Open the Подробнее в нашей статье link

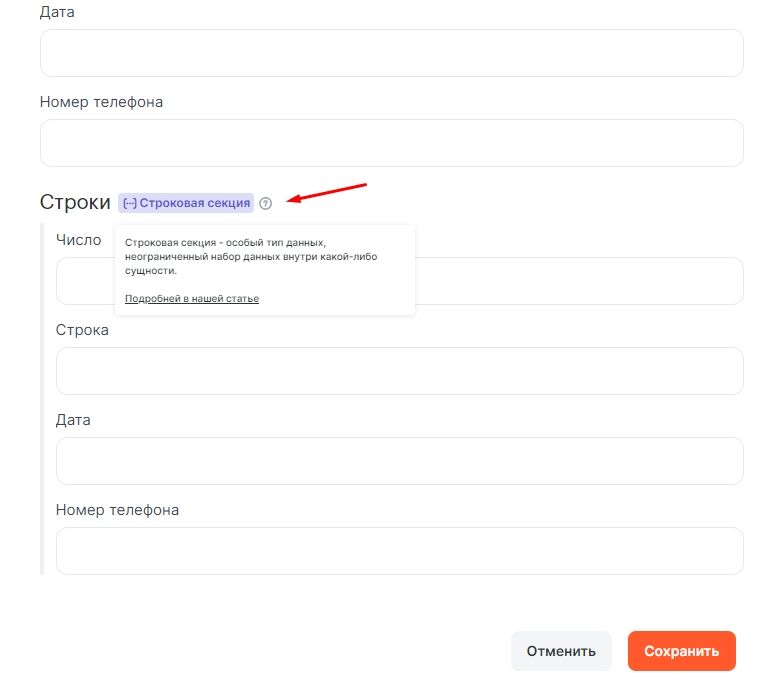pyautogui.click(x=192, y=299)
